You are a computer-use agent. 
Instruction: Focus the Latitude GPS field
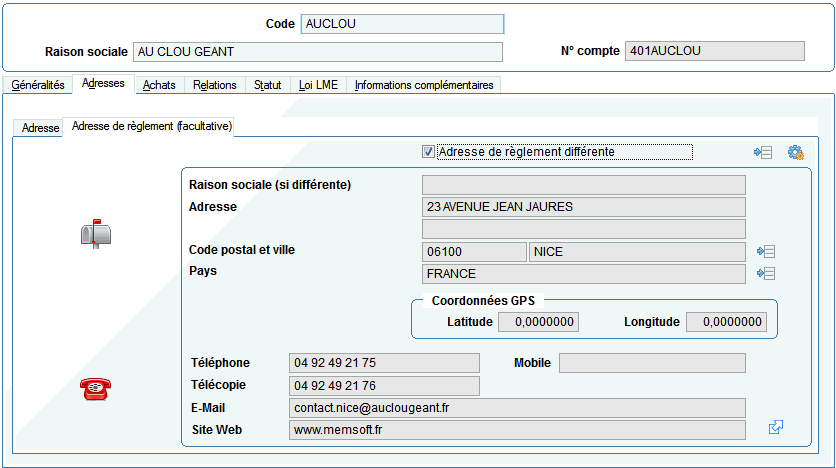click(538, 322)
